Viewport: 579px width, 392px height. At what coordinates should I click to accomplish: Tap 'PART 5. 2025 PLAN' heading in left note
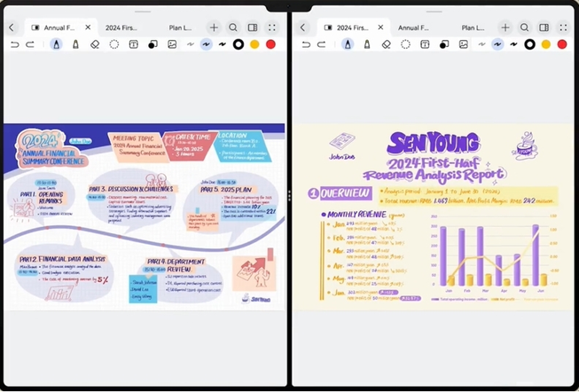pos(225,190)
